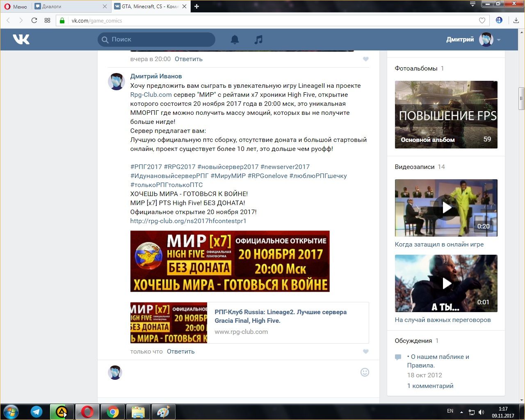Open the Основной альбом photo album
This screenshot has height=420, width=525.
coord(446,114)
